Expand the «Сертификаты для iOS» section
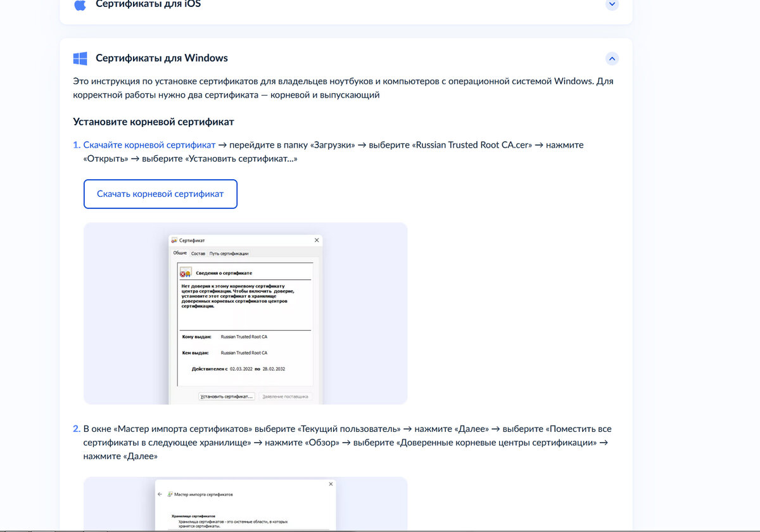The width and height of the screenshot is (760, 532). tap(612, 4)
